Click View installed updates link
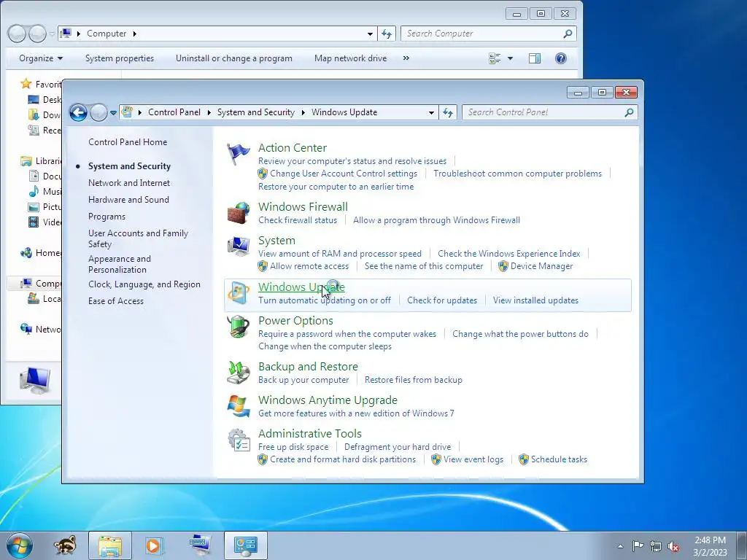The image size is (747, 560). click(536, 300)
